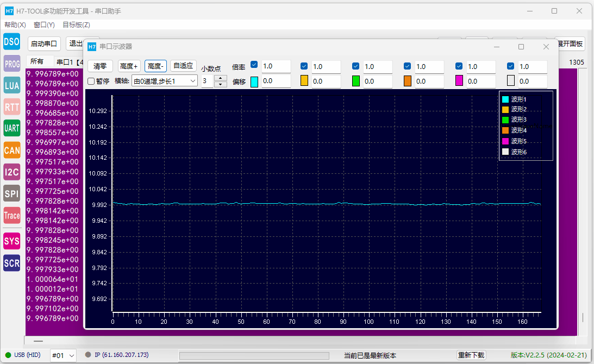Open the 目标板(Z) menu
The height and width of the screenshot is (364, 594).
click(76, 24)
